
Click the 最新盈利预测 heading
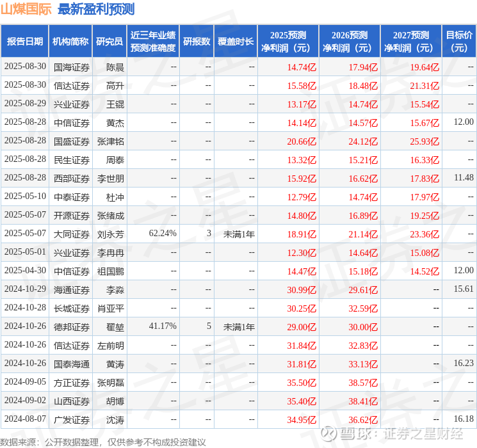click(x=96, y=10)
